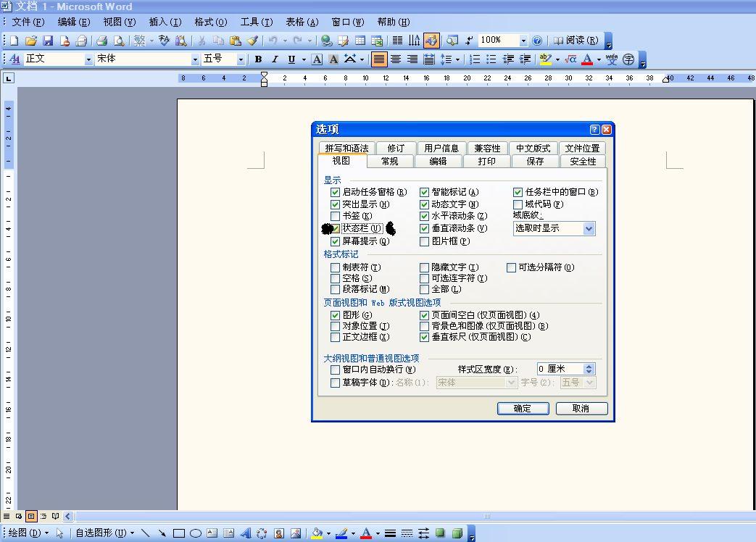
Task: Click the dialog help question mark button
Action: tap(594, 130)
